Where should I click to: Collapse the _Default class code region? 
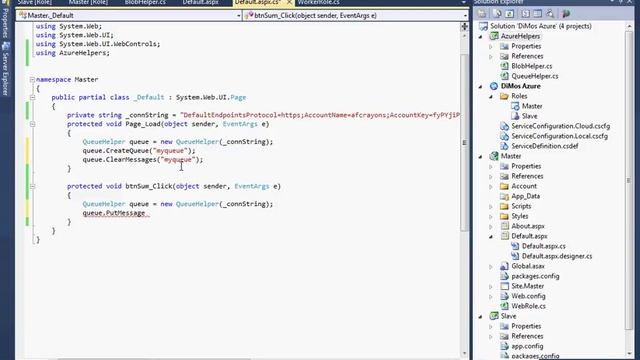point(32,98)
